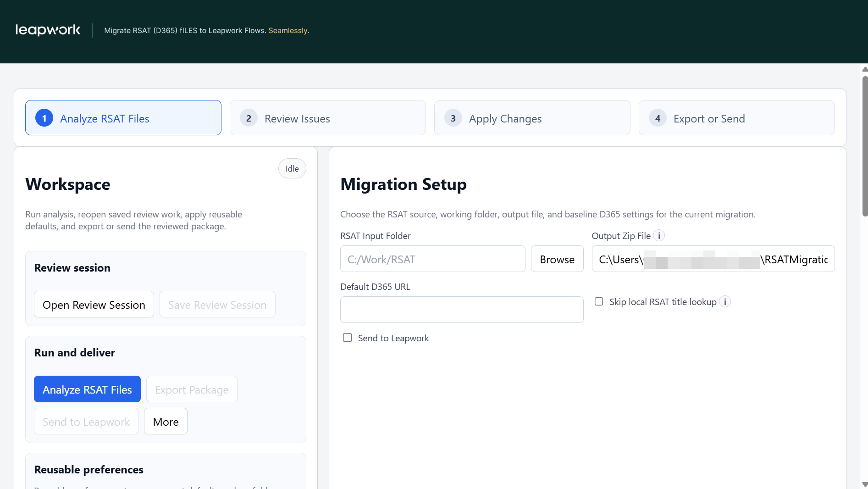Switch to the Review Issues step
This screenshot has width=868, height=489.
pyautogui.click(x=328, y=118)
